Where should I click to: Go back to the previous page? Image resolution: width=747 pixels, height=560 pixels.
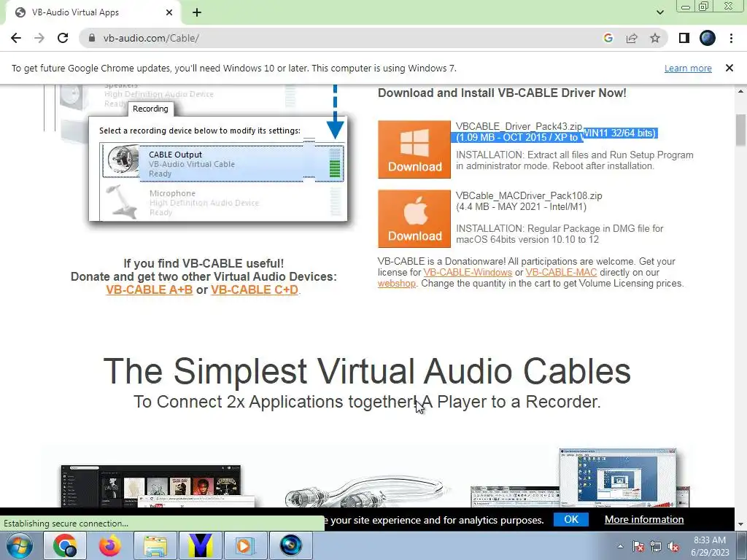click(x=16, y=38)
